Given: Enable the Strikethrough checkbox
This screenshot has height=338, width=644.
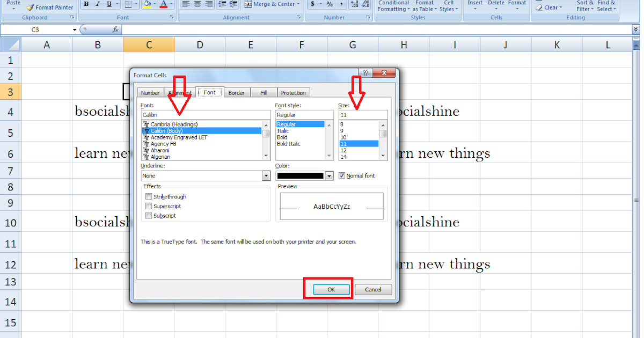Looking at the screenshot, I should pos(149,197).
